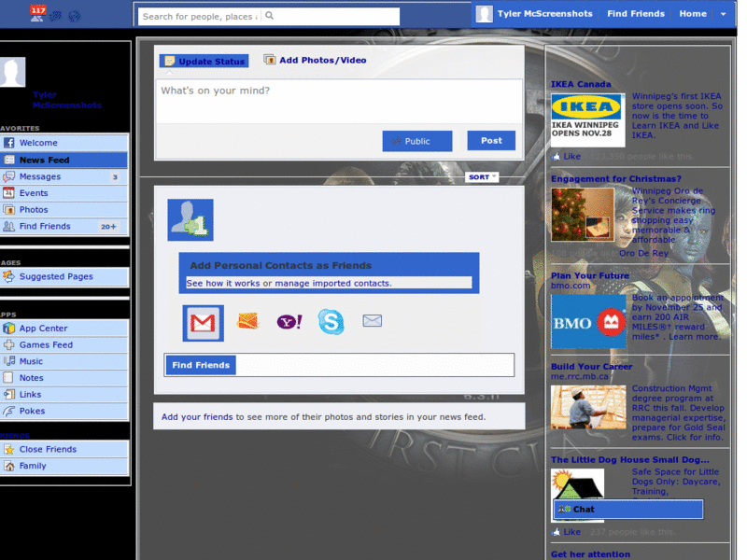The height and width of the screenshot is (560, 747).
Task: Click the BMO ad image
Action: [x=588, y=321]
